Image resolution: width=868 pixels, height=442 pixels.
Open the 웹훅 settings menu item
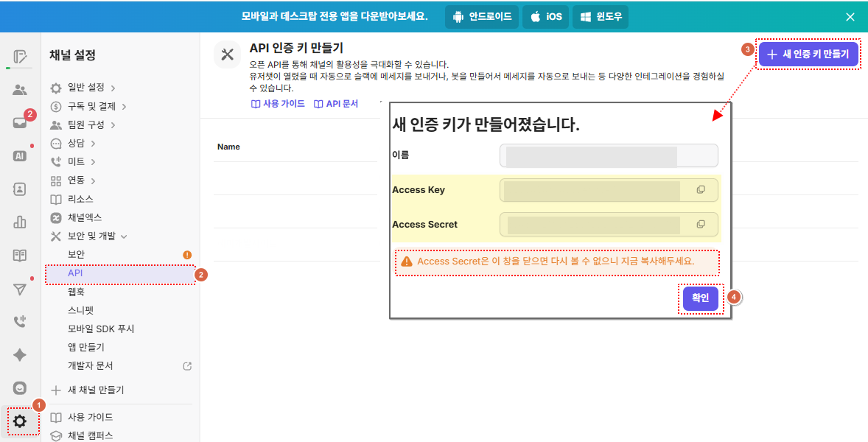tap(77, 292)
